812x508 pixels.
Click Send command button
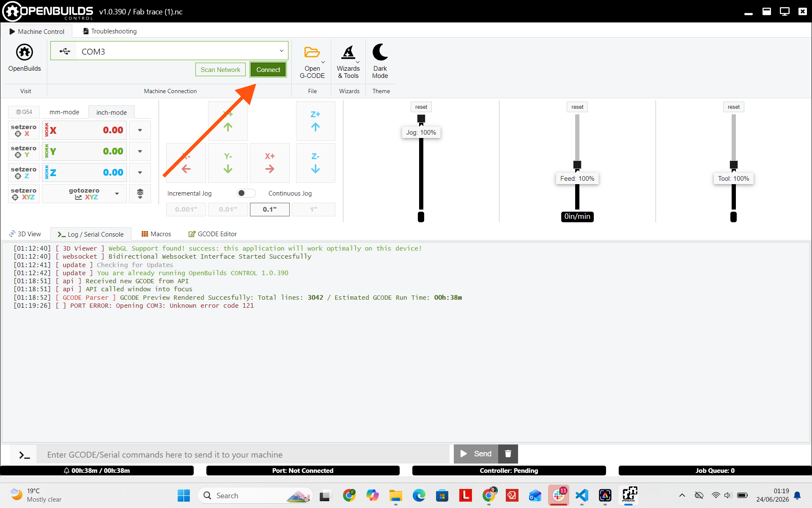[x=476, y=454]
